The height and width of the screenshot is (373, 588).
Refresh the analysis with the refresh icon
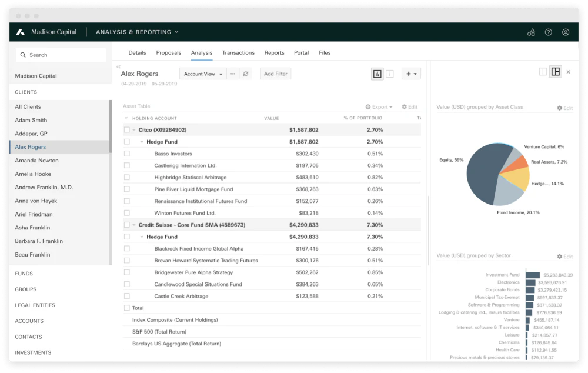pyautogui.click(x=246, y=73)
